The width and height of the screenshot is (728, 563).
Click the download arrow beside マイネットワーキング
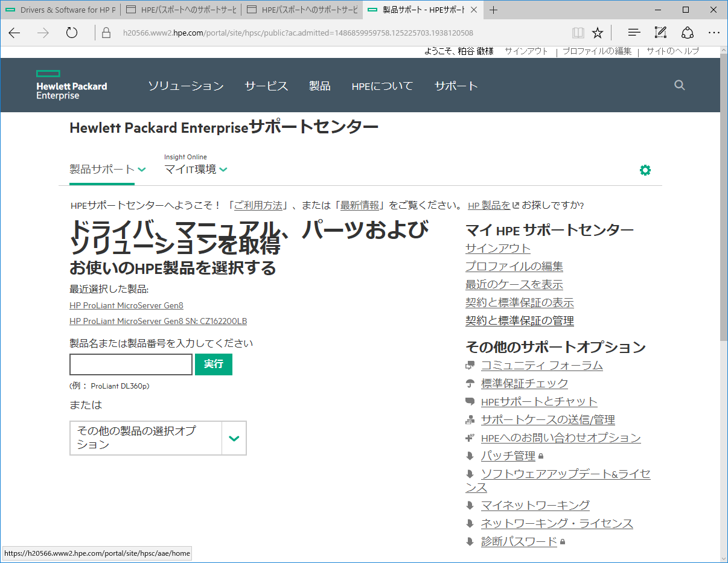(470, 506)
